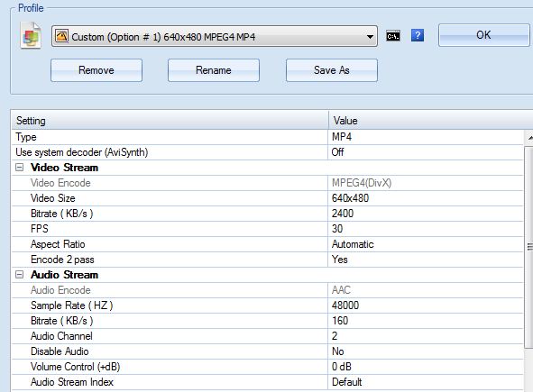Screen dimensions: 533x392
Task: Select the Video Size value 640x480
Action: point(350,198)
